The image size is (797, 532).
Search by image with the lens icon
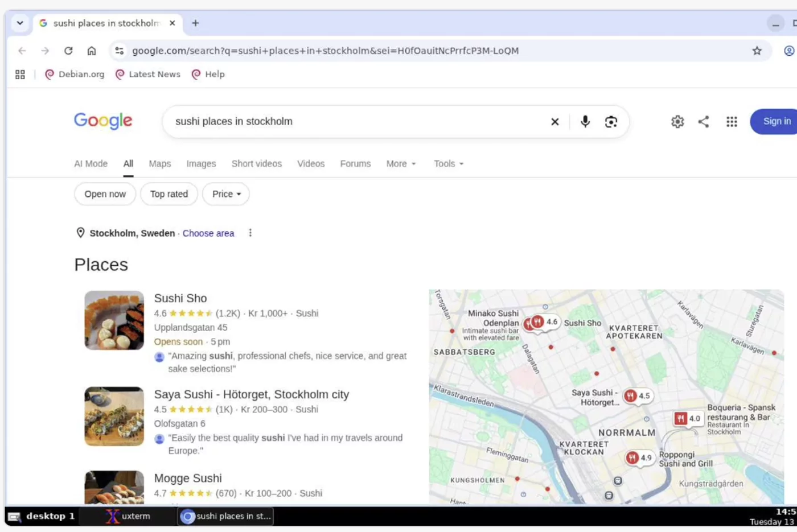611,122
